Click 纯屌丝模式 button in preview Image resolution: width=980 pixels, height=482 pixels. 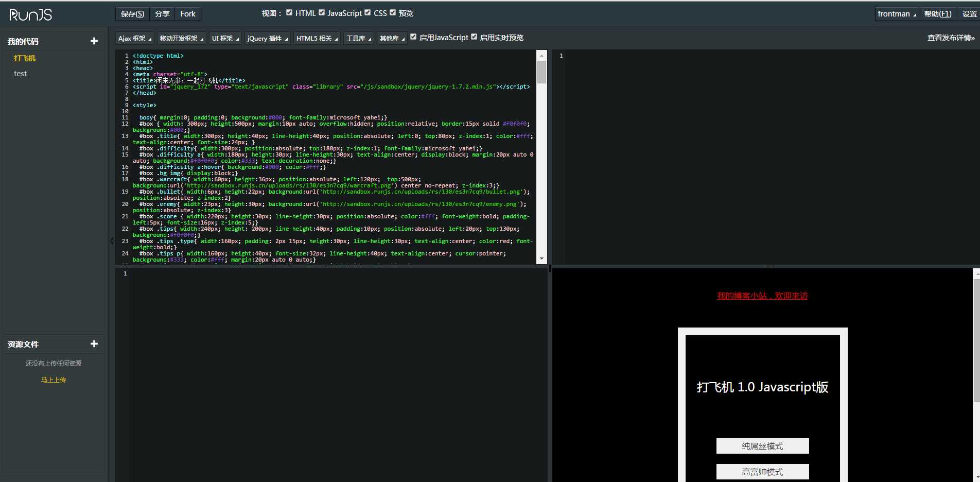coord(762,446)
